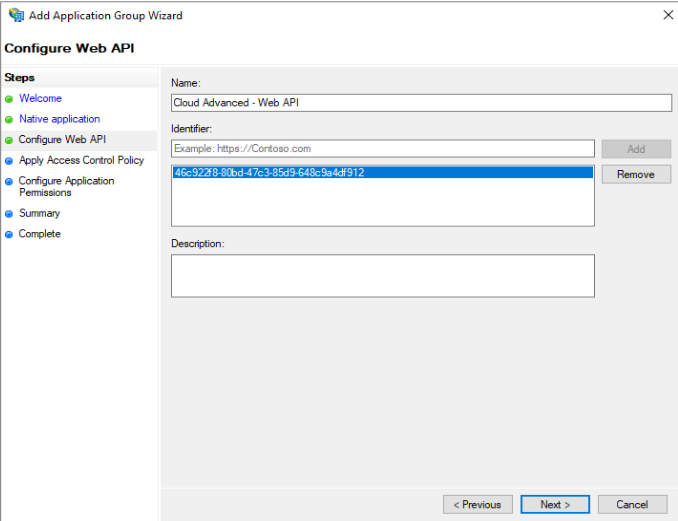The height and width of the screenshot is (521, 678).
Task: Click blue bullet beside Apply Access Control Policy
Action: point(9,161)
